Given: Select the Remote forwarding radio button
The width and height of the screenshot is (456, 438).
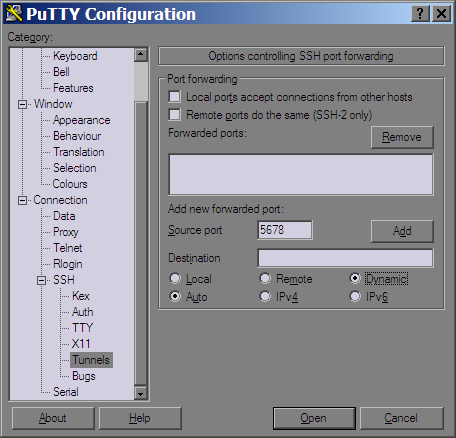Looking at the screenshot, I should 265,279.
